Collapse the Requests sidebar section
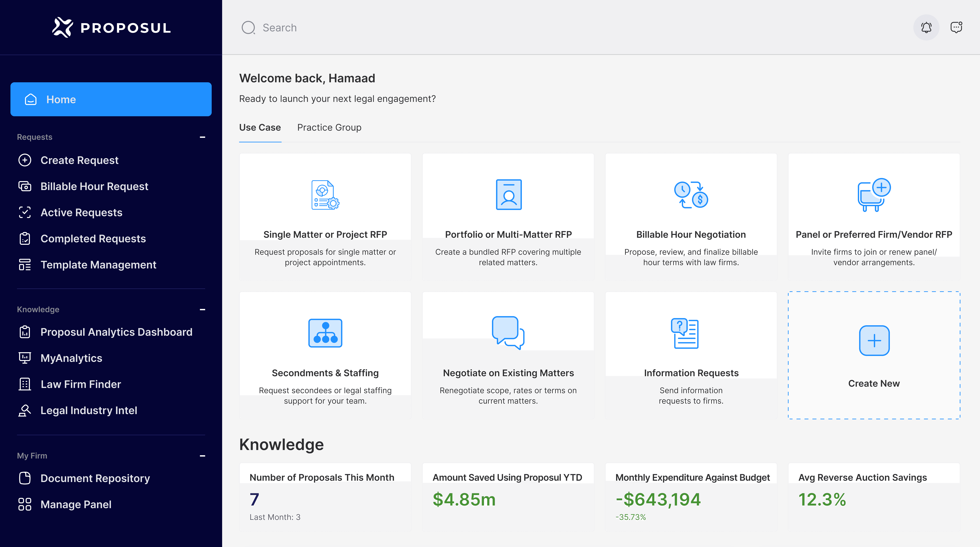980x547 pixels. [x=202, y=137]
